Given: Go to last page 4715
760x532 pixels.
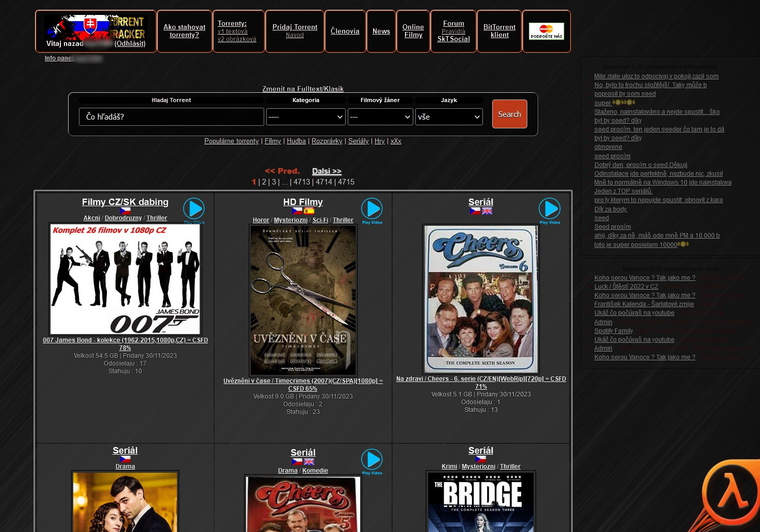Looking at the screenshot, I should point(346,182).
